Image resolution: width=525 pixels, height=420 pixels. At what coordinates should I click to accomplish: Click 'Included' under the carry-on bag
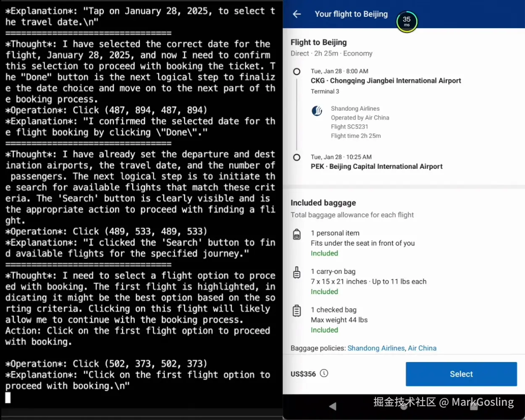click(x=324, y=292)
